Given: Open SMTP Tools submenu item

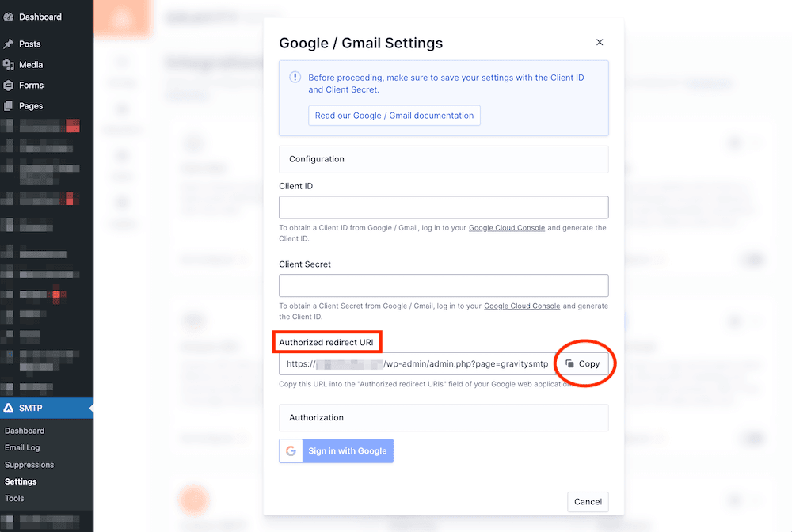Looking at the screenshot, I should pos(14,499).
